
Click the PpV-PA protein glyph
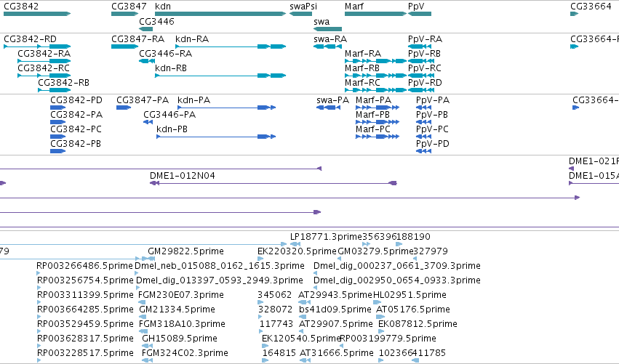click(x=423, y=108)
